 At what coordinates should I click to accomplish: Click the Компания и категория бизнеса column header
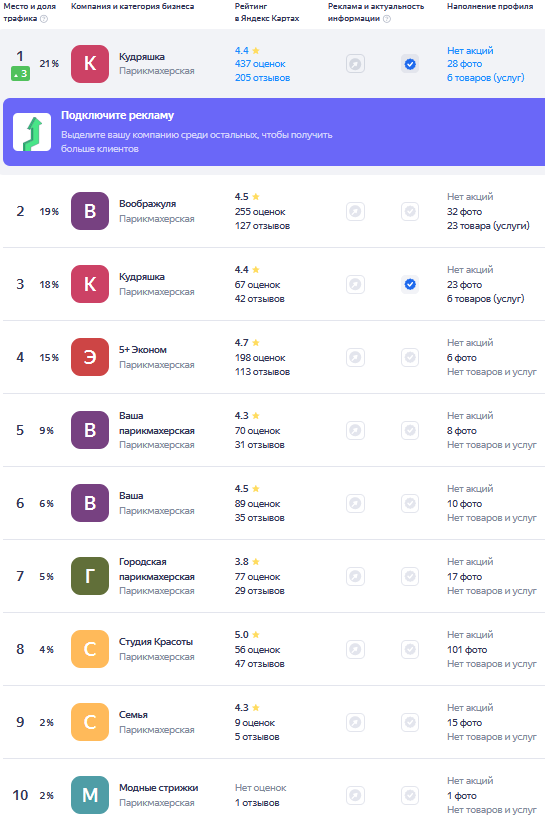point(133,6)
